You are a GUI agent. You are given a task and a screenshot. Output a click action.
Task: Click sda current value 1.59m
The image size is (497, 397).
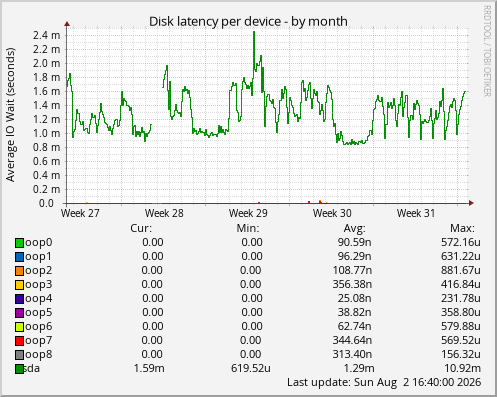coord(149,368)
